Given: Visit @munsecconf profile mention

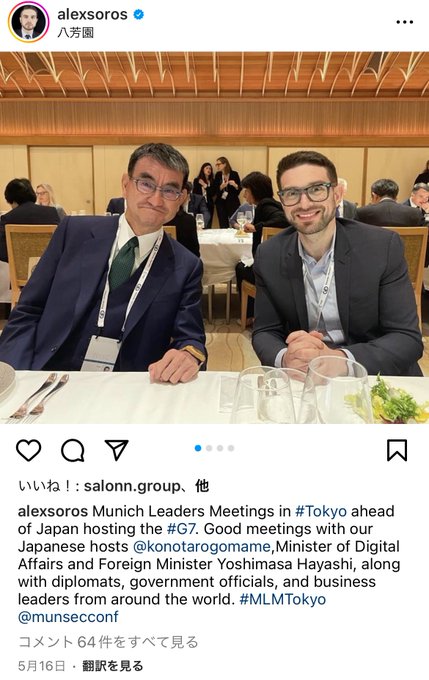Looking at the screenshot, I should pos(68,617).
